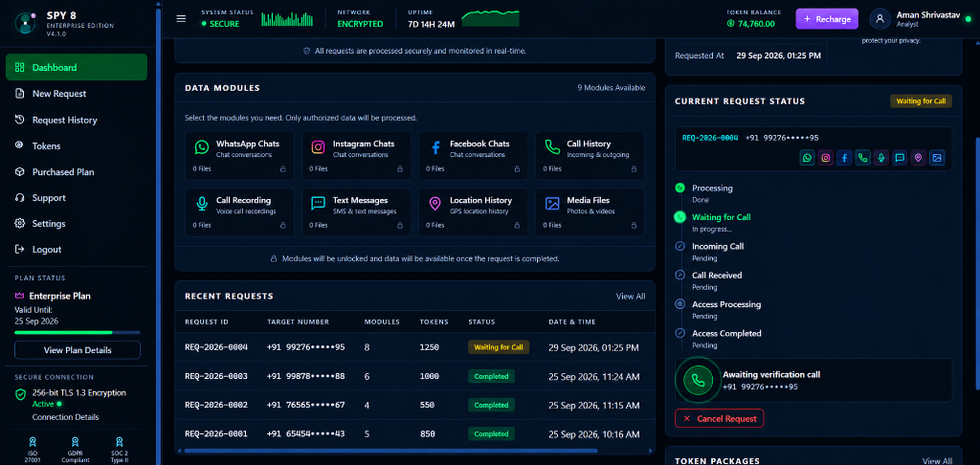The height and width of the screenshot is (465, 980).
Task: Click Facebook icon in current request card
Action: point(844,158)
